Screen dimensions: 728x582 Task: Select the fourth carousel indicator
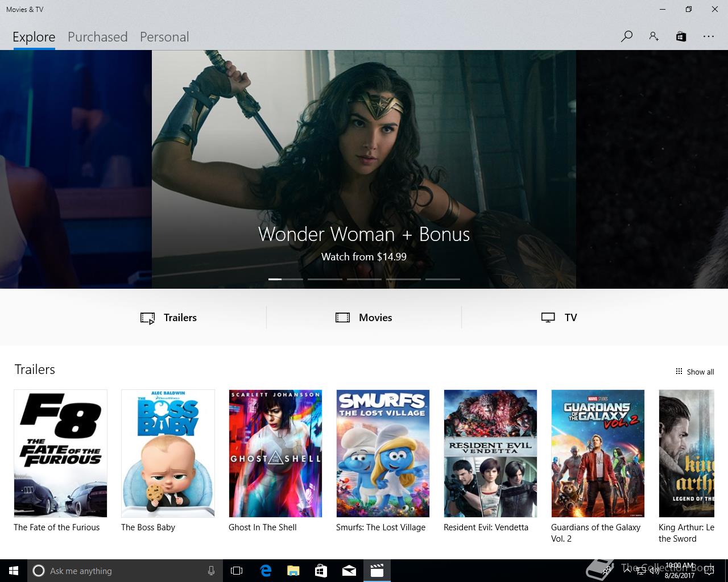[x=403, y=279]
